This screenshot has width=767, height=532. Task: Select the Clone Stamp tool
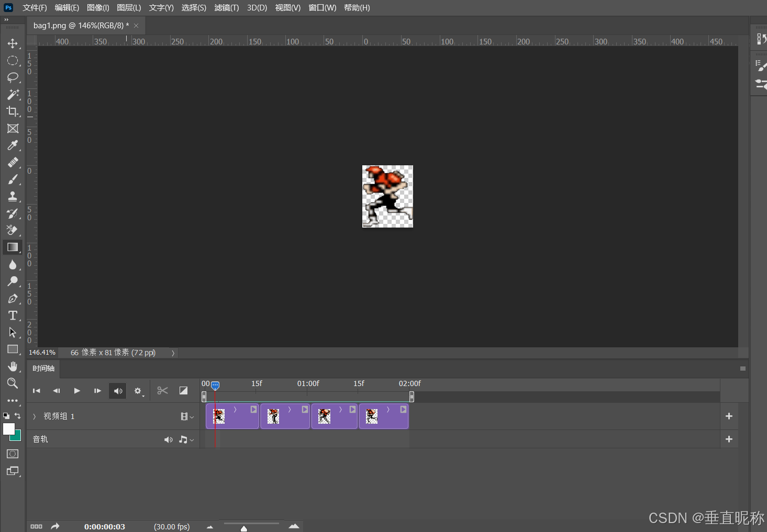pos(13,197)
